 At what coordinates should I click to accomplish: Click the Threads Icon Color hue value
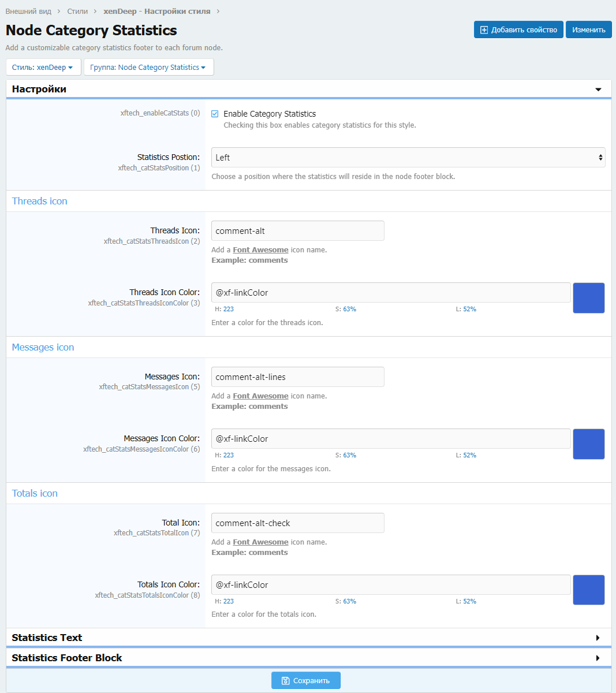pos(228,309)
